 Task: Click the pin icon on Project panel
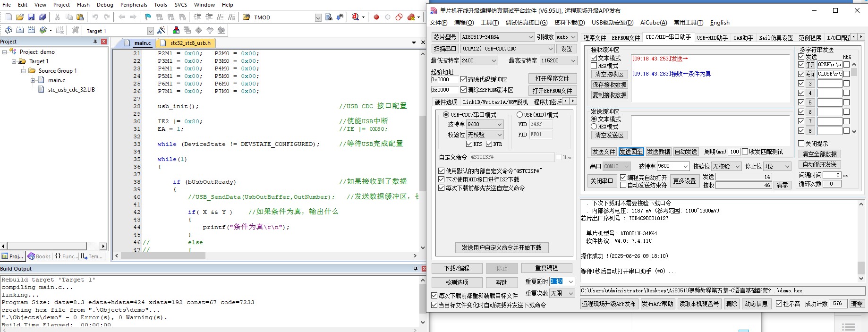(x=95, y=42)
